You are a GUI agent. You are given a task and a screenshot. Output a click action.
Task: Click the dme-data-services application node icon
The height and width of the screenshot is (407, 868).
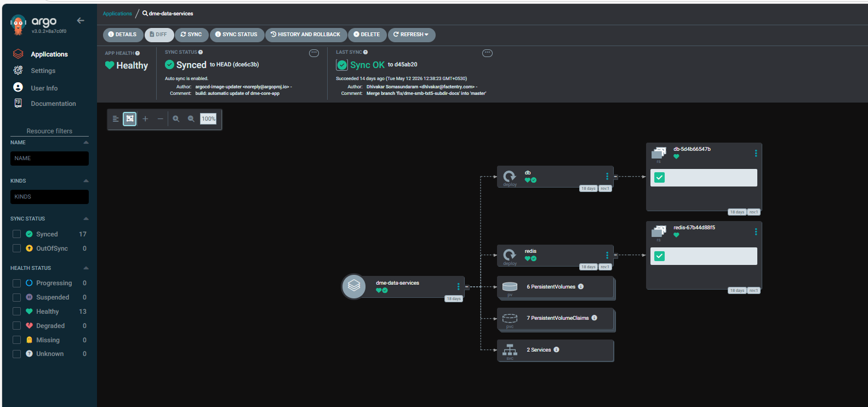point(354,286)
